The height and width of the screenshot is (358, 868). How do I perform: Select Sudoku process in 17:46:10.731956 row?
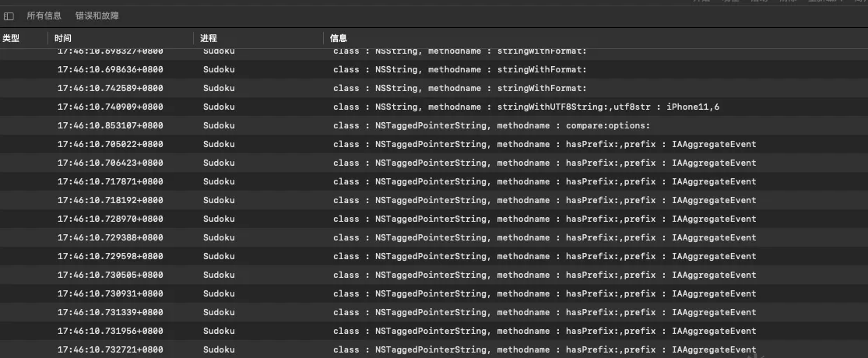click(x=219, y=331)
